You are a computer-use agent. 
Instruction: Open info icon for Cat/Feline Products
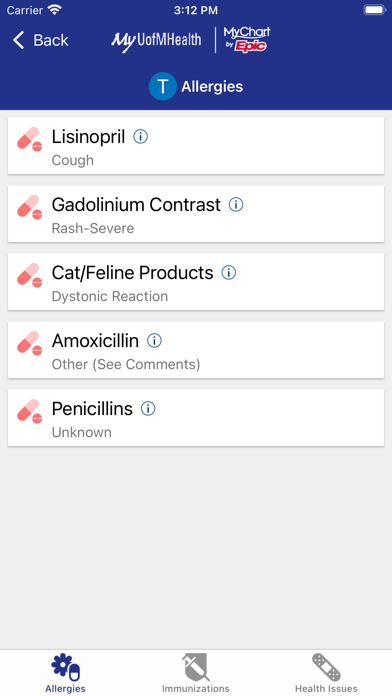coord(229,273)
